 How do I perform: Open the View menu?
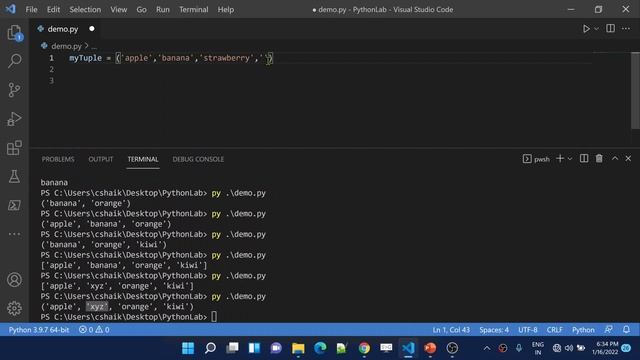coord(118,9)
